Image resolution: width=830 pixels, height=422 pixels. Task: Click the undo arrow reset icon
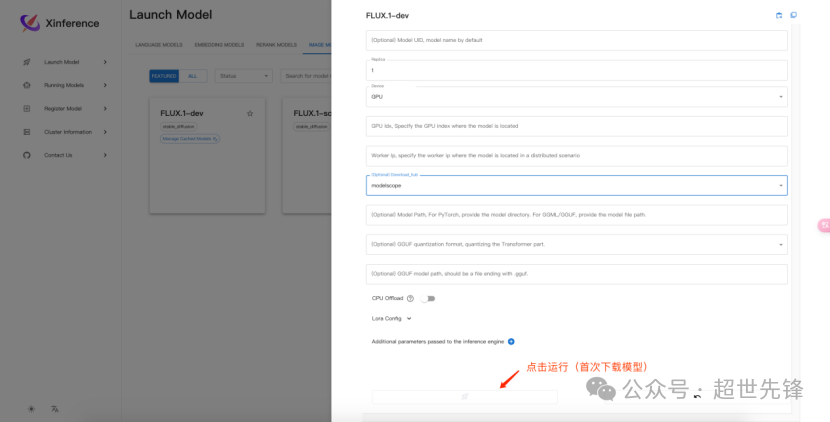tap(697, 396)
